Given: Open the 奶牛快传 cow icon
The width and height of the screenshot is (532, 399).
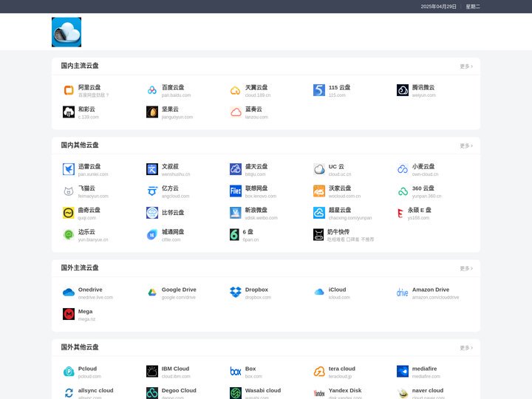Looking at the screenshot, I should [318, 234].
